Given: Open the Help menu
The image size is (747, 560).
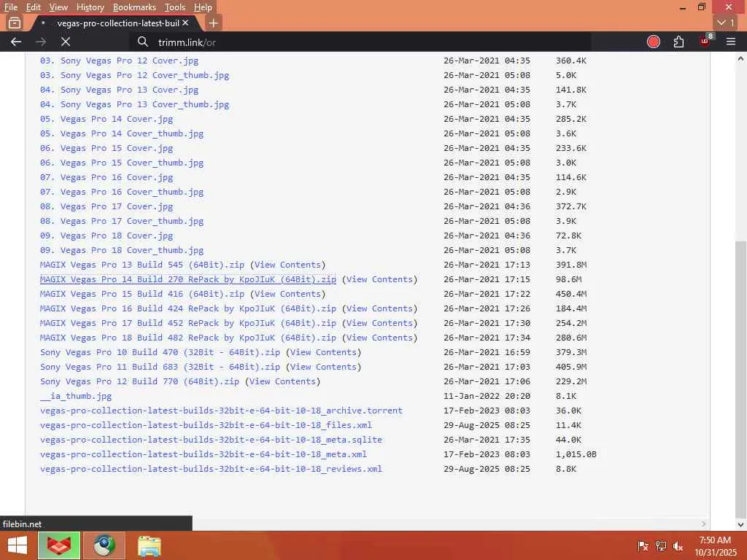Looking at the screenshot, I should 203,7.
